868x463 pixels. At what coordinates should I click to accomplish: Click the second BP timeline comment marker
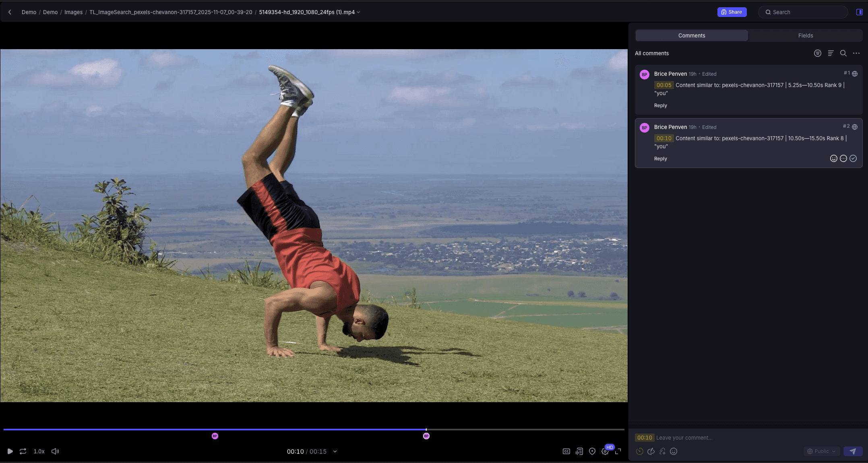(426, 436)
